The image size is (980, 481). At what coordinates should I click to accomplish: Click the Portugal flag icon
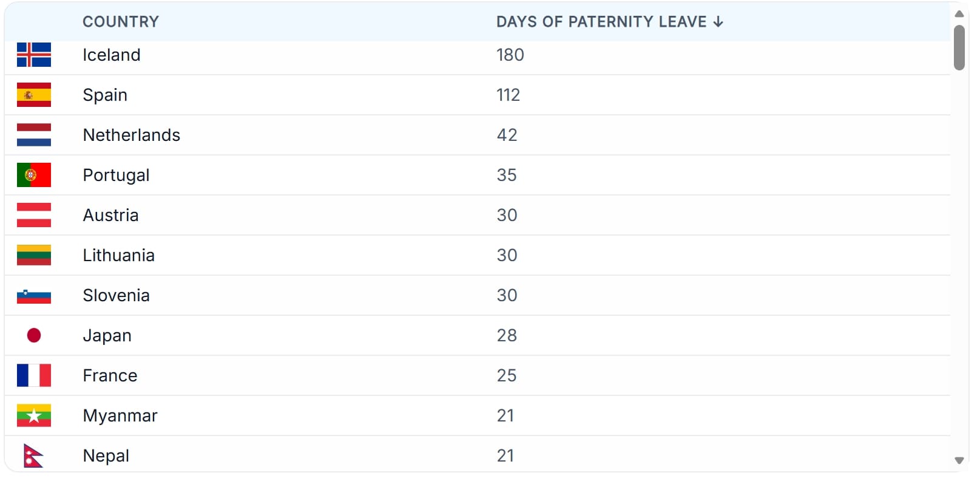click(34, 175)
